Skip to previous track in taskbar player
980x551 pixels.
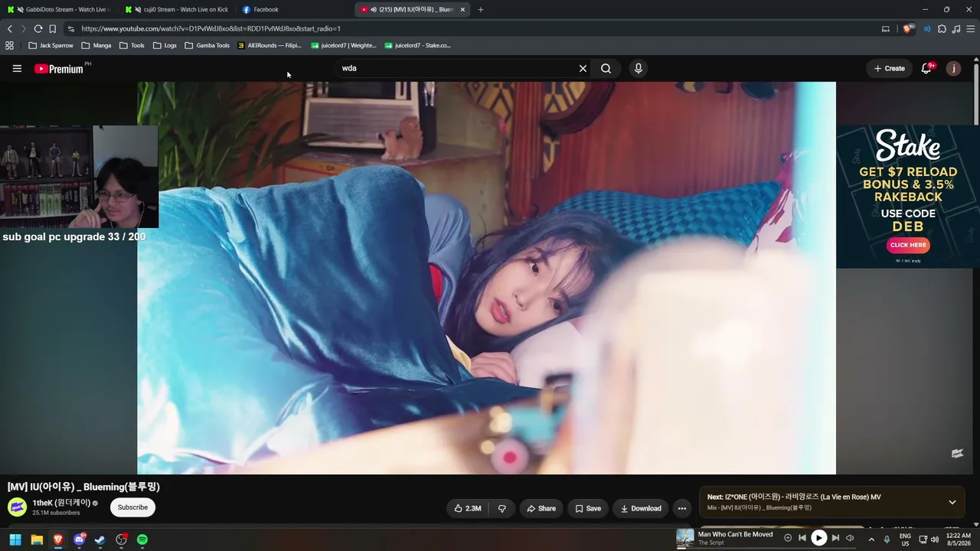point(802,538)
